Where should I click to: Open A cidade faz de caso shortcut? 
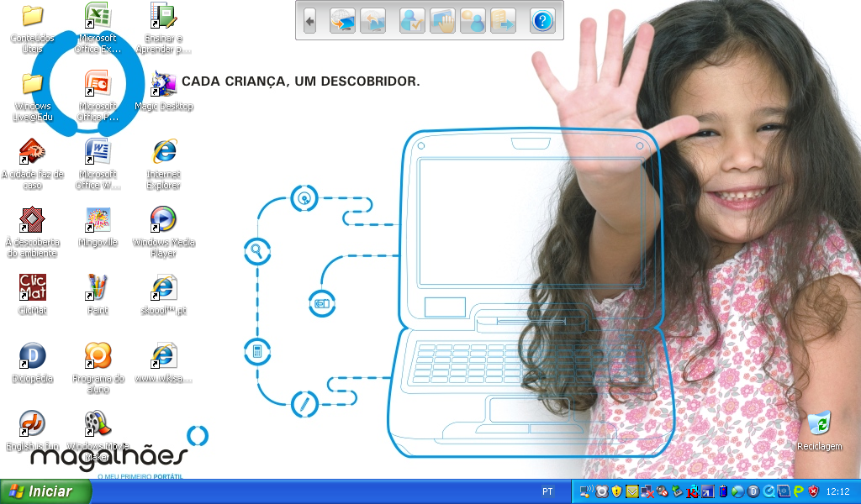(33, 165)
